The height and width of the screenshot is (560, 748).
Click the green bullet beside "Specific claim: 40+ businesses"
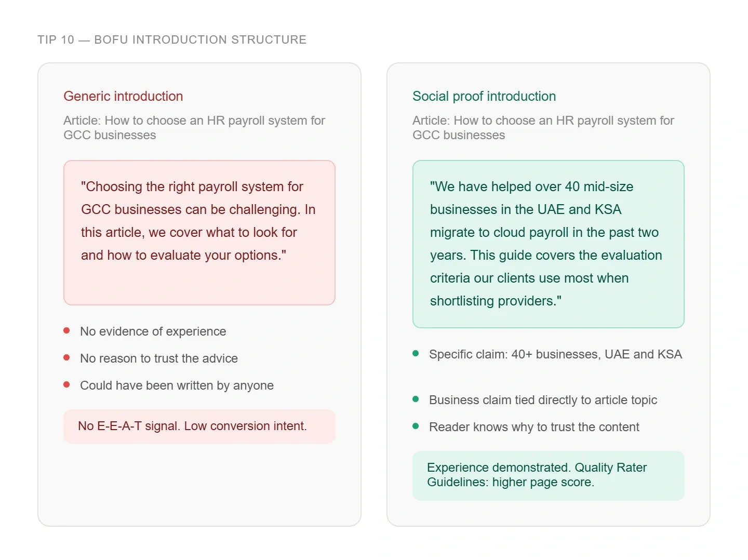click(x=416, y=354)
